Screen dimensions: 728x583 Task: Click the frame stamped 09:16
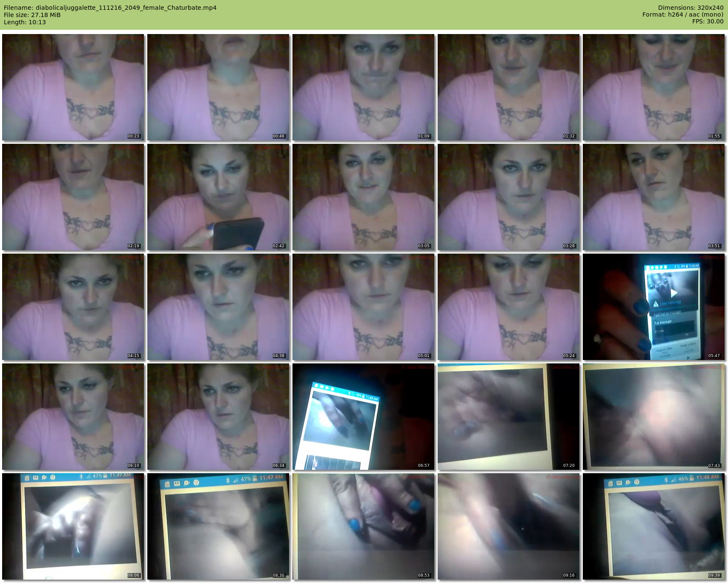509,526
